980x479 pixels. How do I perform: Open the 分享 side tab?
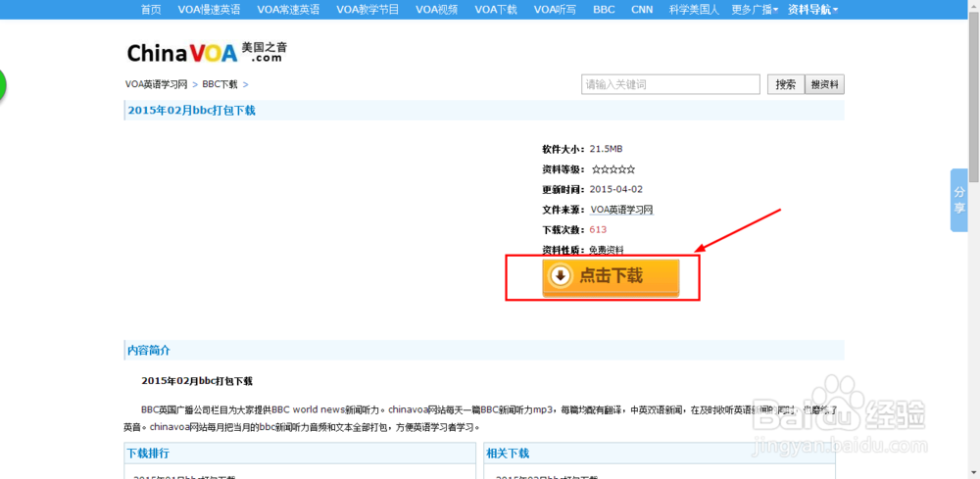958,200
